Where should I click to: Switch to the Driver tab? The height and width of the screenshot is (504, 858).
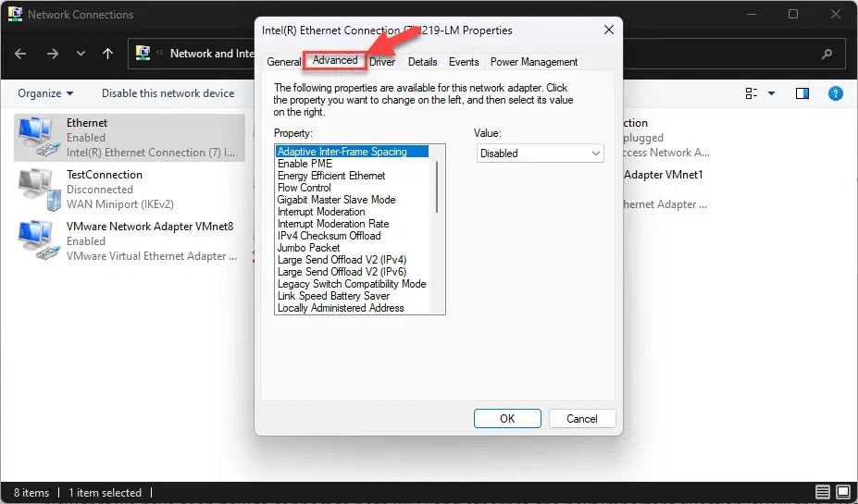pyautogui.click(x=382, y=62)
